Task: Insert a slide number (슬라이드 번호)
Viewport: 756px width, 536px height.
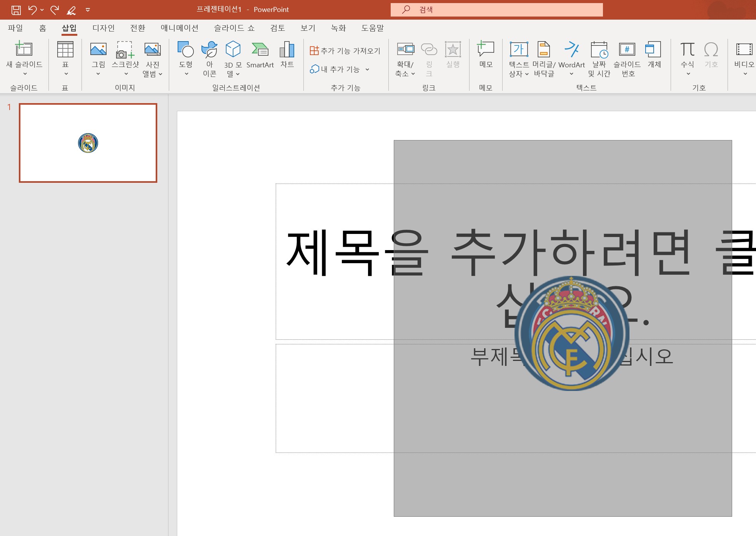Action: click(x=627, y=58)
